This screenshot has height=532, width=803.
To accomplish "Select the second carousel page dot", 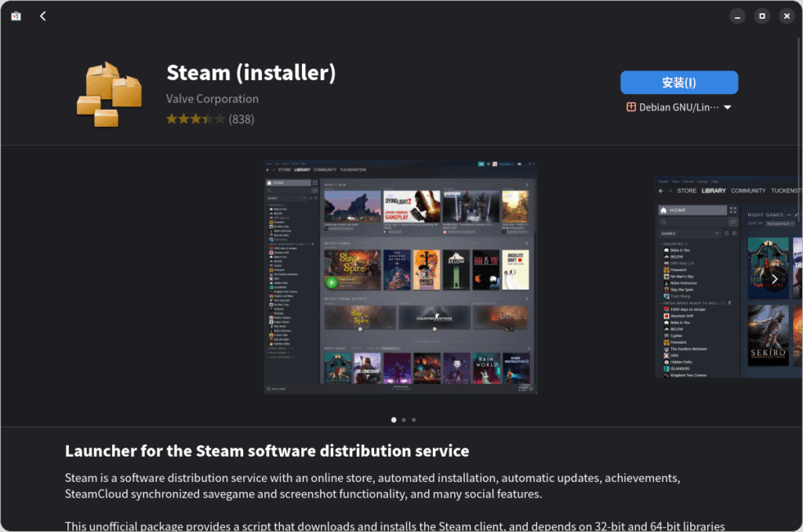I will 404,420.
